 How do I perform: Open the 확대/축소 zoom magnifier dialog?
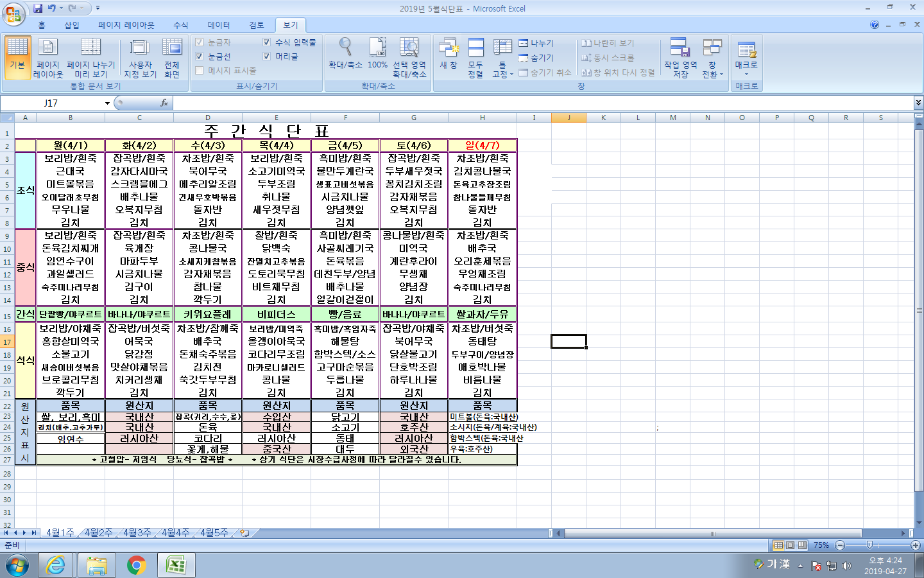345,53
